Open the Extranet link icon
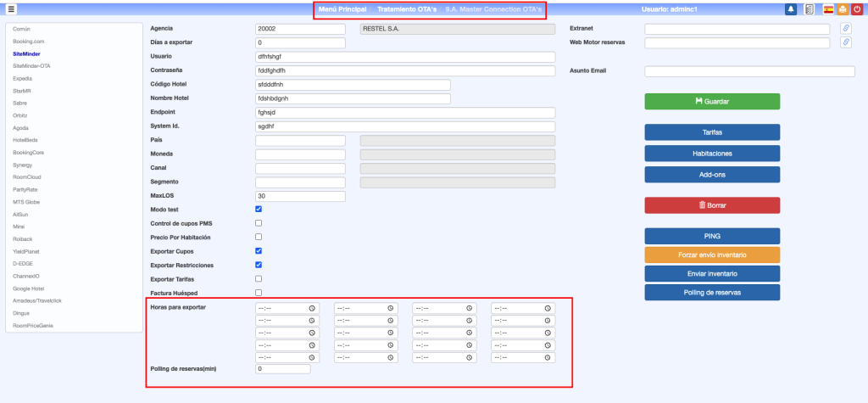The image size is (868, 403). (845, 29)
